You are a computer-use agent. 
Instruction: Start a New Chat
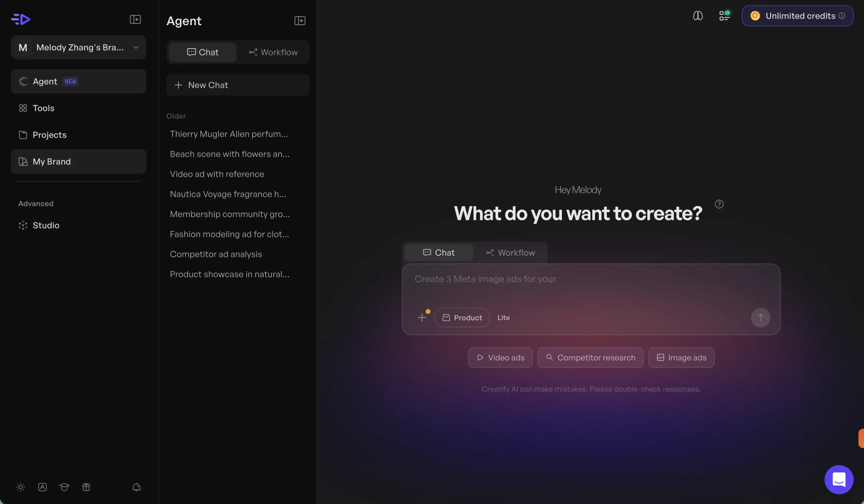238,85
